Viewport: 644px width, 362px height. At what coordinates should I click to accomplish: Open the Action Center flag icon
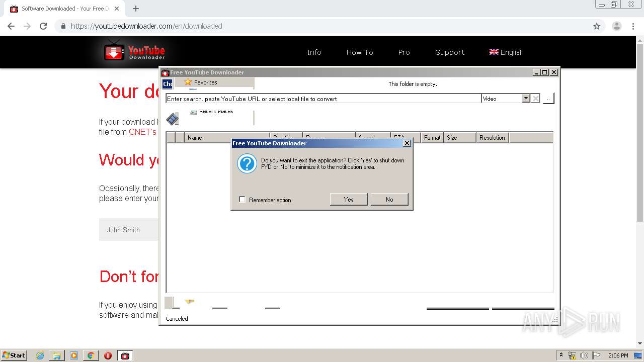pyautogui.click(x=596, y=355)
